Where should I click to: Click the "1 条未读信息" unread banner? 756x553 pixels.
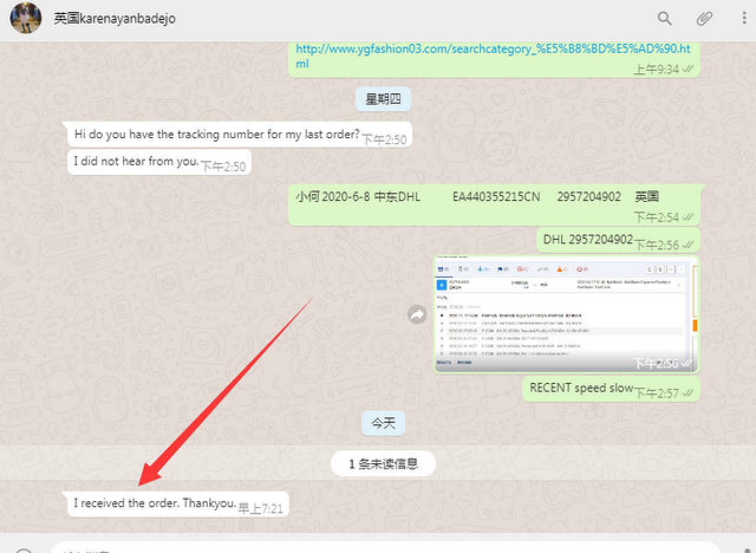(x=383, y=464)
